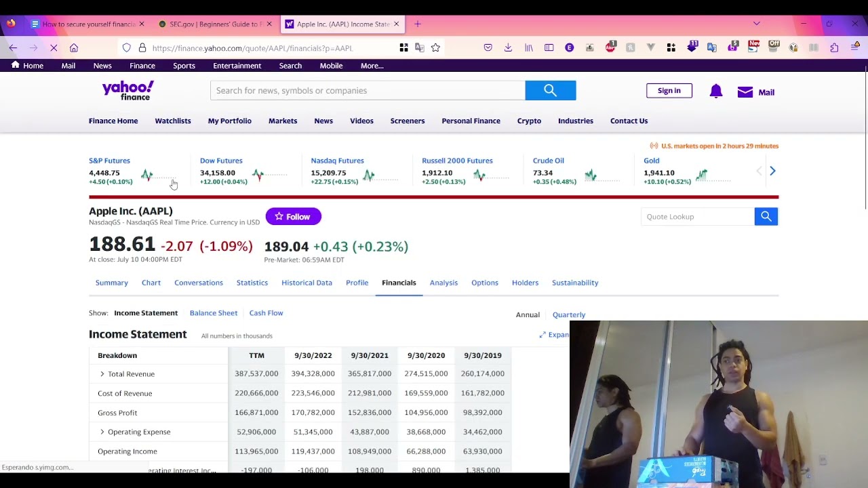Show the Cash Flow statement
Viewport: 868px width, 488px height.
pyautogui.click(x=266, y=313)
